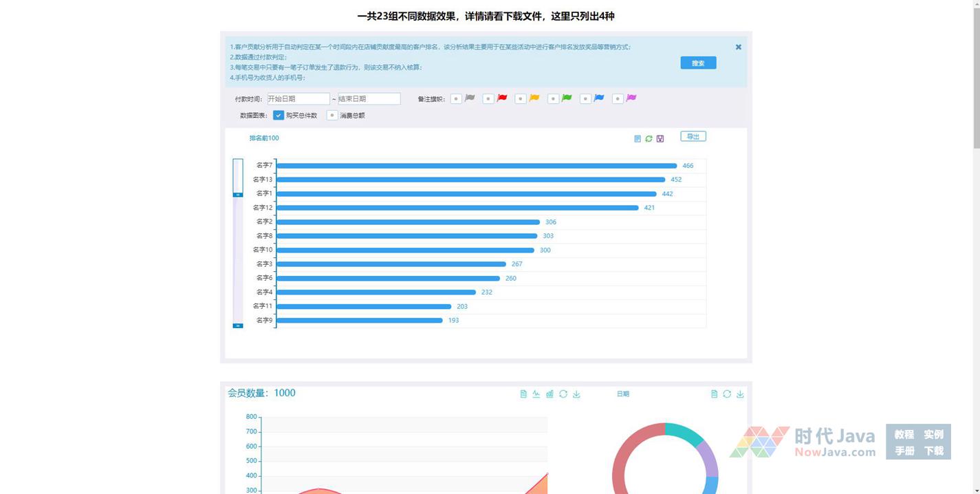
Task: Open the 结束日期 date picker
Action: point(369,99)
